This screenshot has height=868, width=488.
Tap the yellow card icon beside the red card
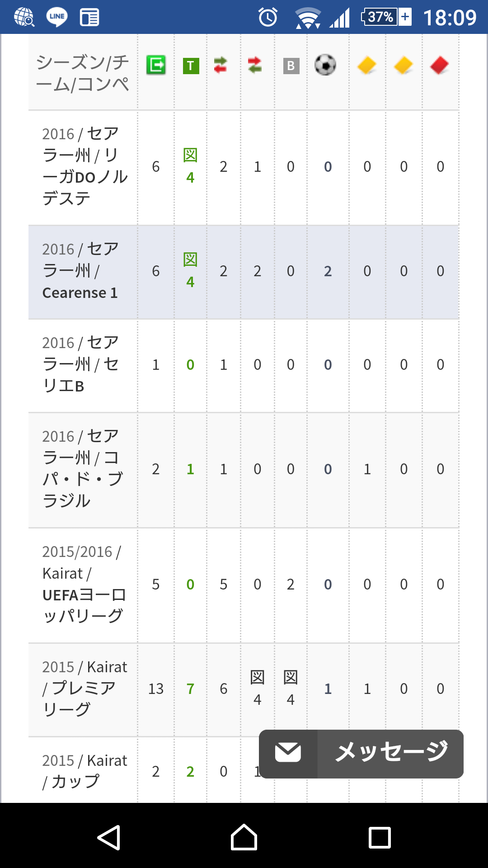point(403,65)
